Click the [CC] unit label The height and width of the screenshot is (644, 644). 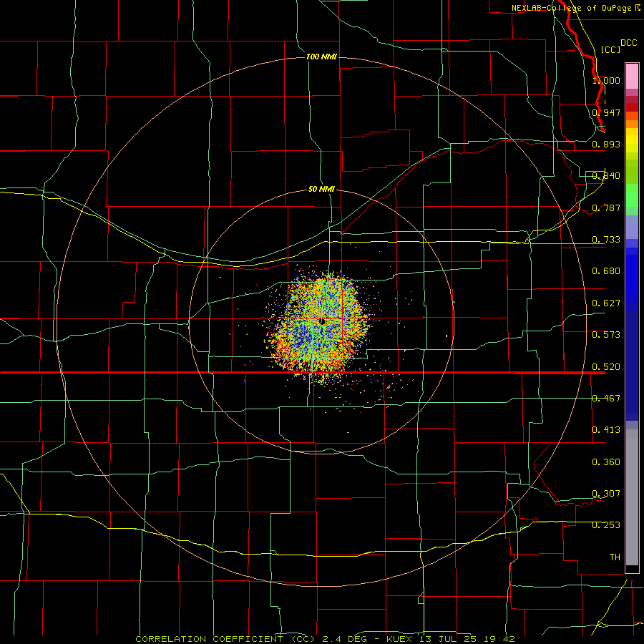click(x=610, y=49)
